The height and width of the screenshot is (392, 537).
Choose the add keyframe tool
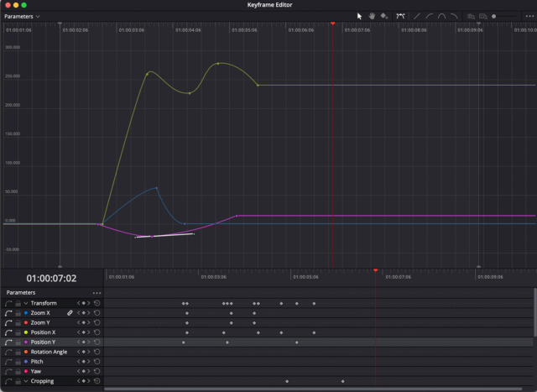(383, 16)
